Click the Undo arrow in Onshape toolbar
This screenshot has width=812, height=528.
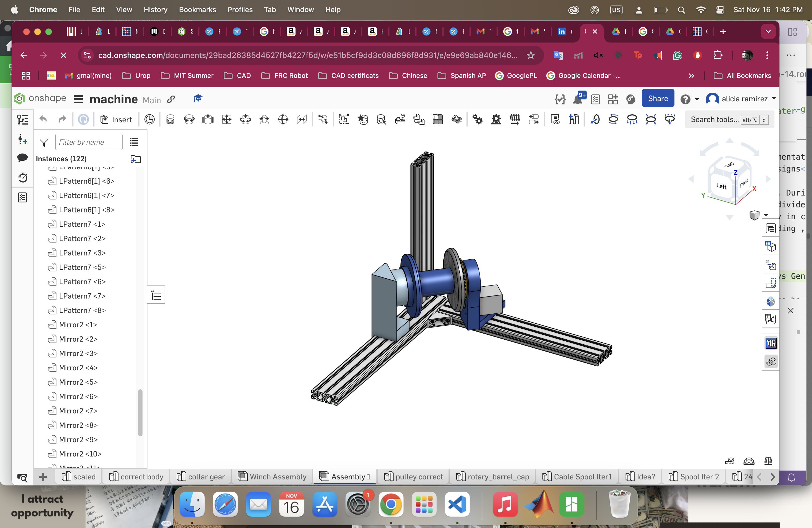(x=43, y=119)
